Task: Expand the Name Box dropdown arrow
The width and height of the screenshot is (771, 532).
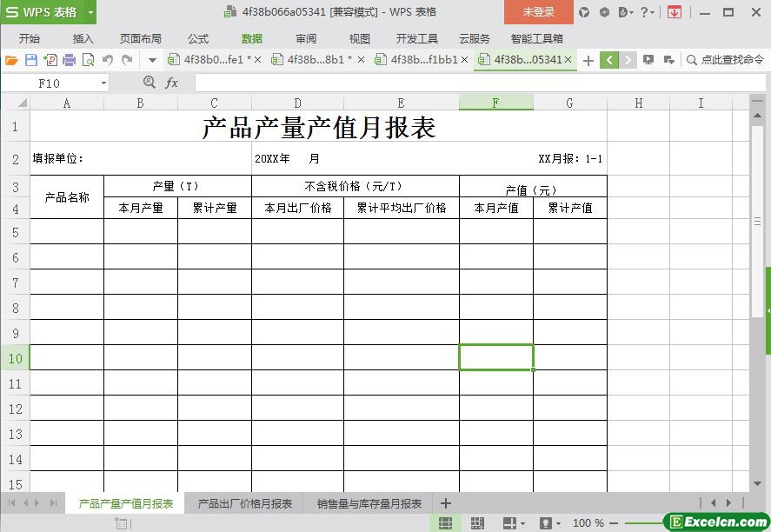Action: (103, 83)
